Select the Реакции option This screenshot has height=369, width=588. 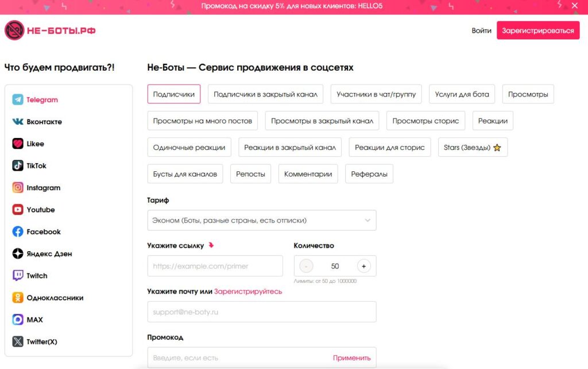click(x=493, y=121)
